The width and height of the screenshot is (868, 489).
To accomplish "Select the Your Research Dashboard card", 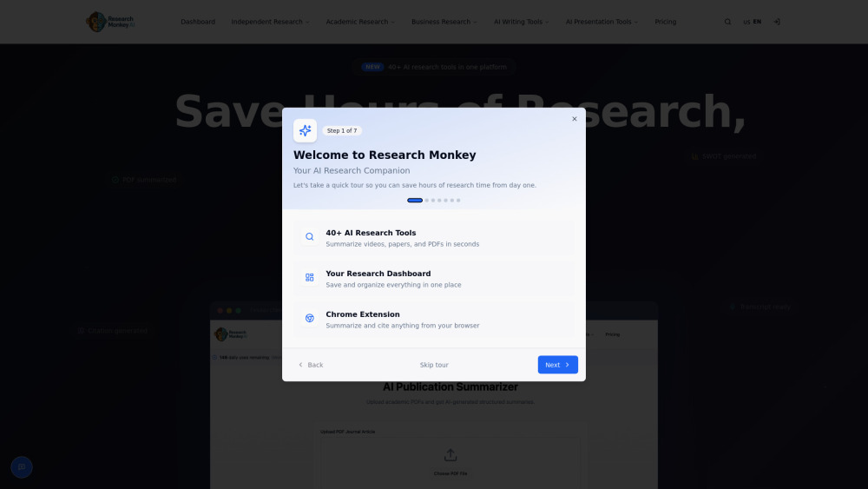I will 433,279.
